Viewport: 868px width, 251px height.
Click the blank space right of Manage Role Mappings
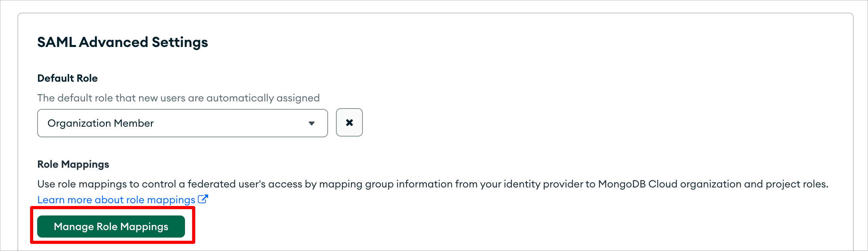click(x=514, y=227)
